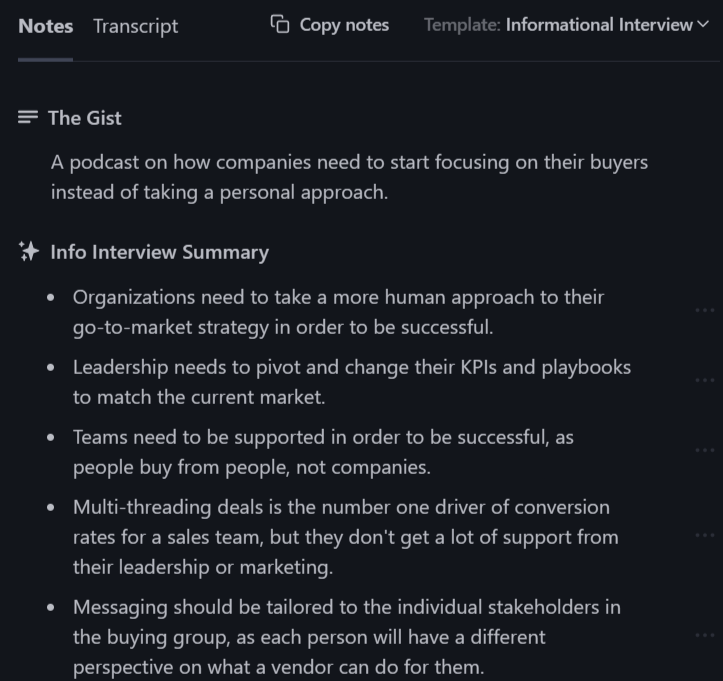Click the Gist lines icon

[28, 117]
